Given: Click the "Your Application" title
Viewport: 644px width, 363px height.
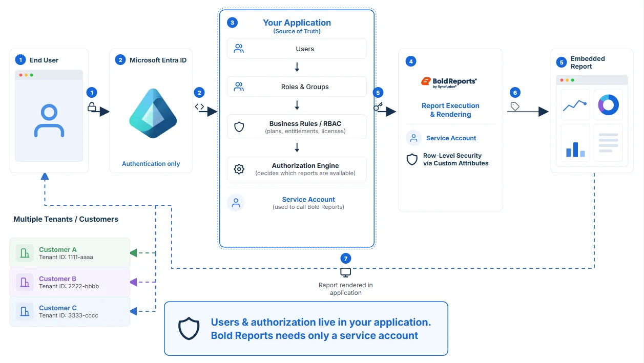Looking at the screenshot, I should click(297, 23).
